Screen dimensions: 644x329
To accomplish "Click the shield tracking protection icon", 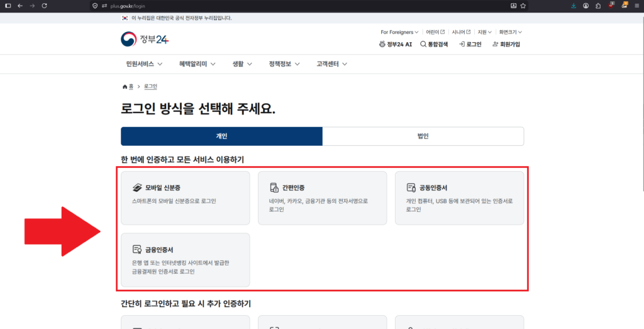I will click(96, 6).
